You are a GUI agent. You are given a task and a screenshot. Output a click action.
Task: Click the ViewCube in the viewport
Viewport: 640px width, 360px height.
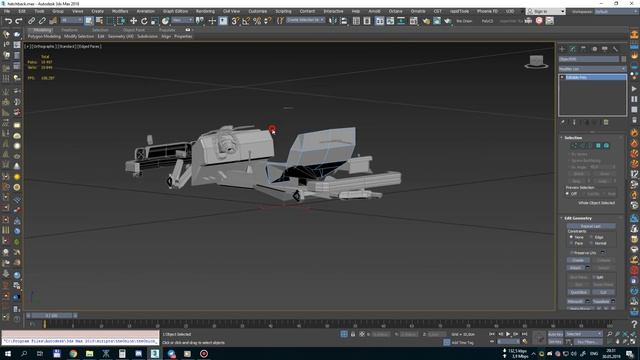tap(536, 62)
